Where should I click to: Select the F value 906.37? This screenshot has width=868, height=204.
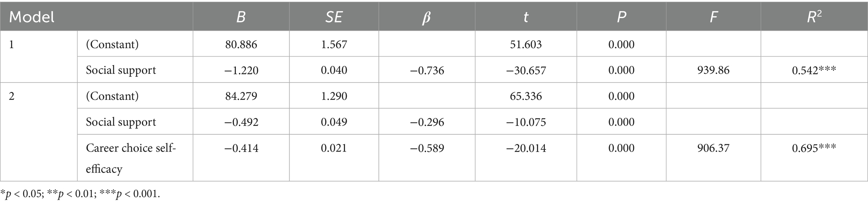[713, 148]
